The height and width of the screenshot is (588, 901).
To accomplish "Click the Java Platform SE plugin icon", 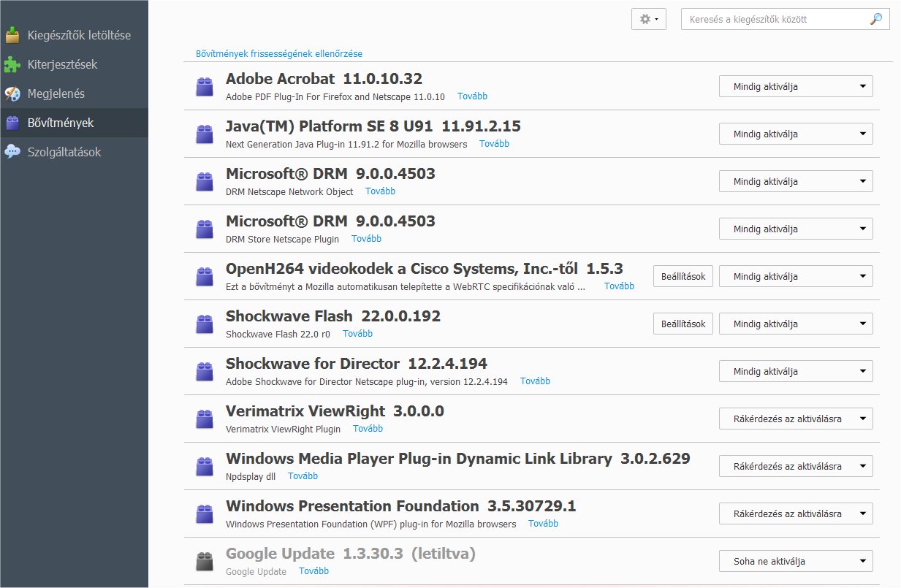I will pyautogui.click(x=205, y=134).
